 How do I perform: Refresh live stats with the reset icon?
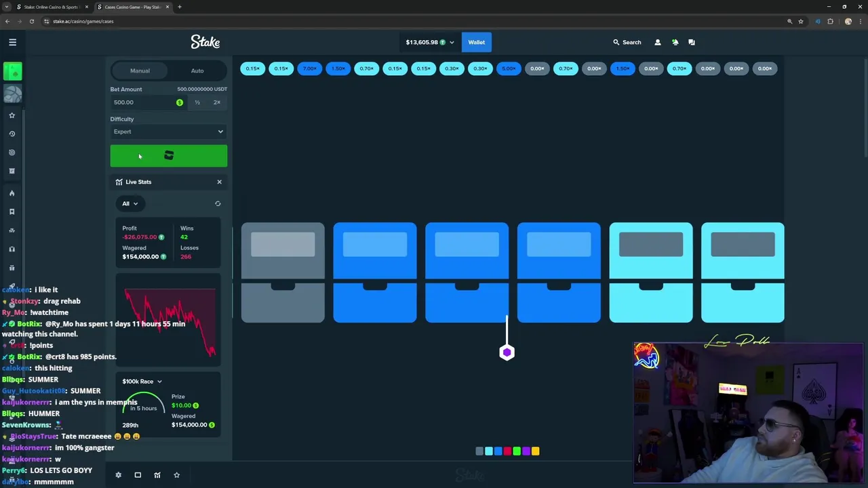tap(218, 203)
